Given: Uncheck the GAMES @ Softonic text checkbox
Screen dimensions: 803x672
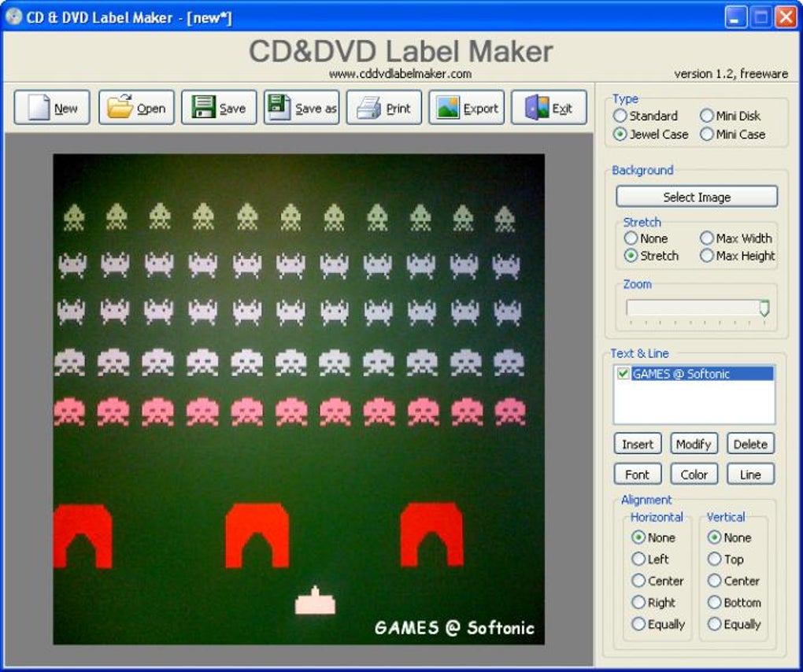Looking at the screenshot, I should click(x=624, y=374).
